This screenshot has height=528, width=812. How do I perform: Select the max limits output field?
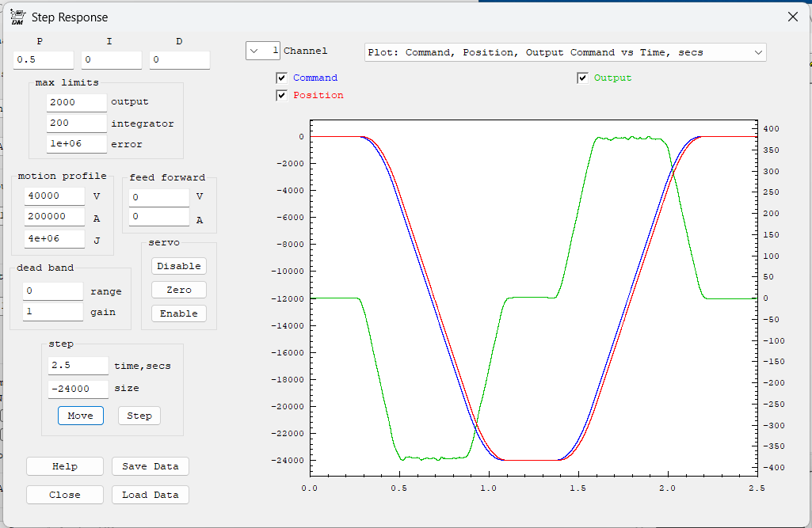76,102
